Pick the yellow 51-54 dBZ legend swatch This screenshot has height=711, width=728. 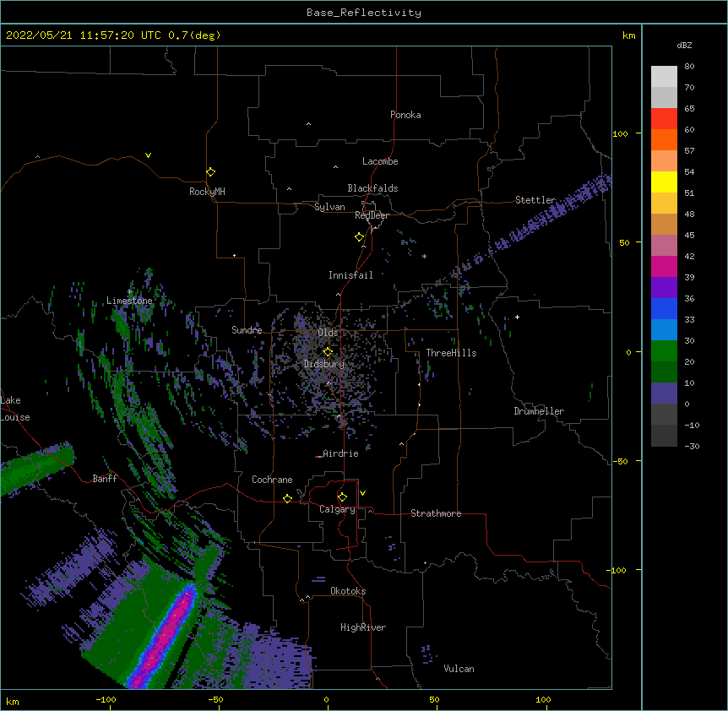(664, 182)
